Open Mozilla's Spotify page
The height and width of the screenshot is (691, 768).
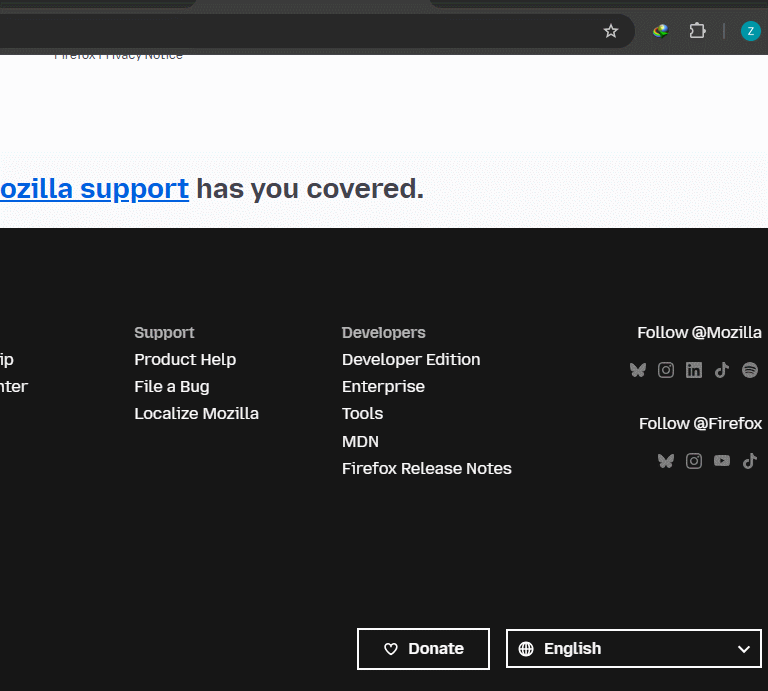tap(750, 370)
